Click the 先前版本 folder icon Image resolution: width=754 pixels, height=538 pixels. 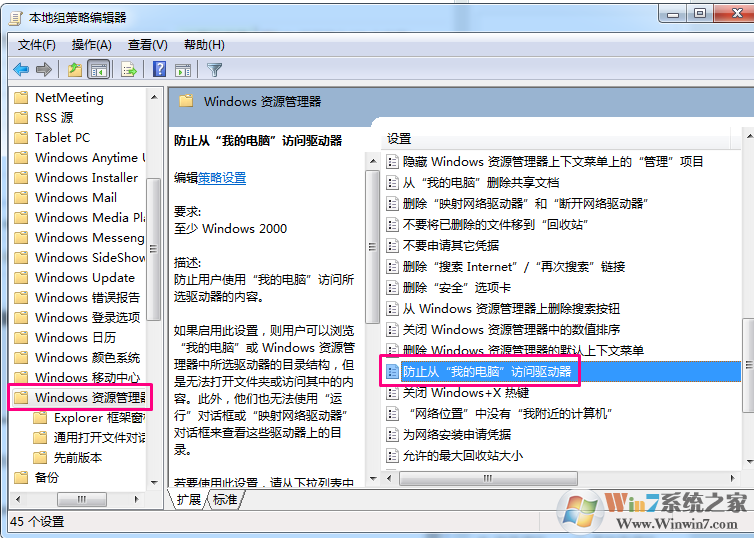40,458
